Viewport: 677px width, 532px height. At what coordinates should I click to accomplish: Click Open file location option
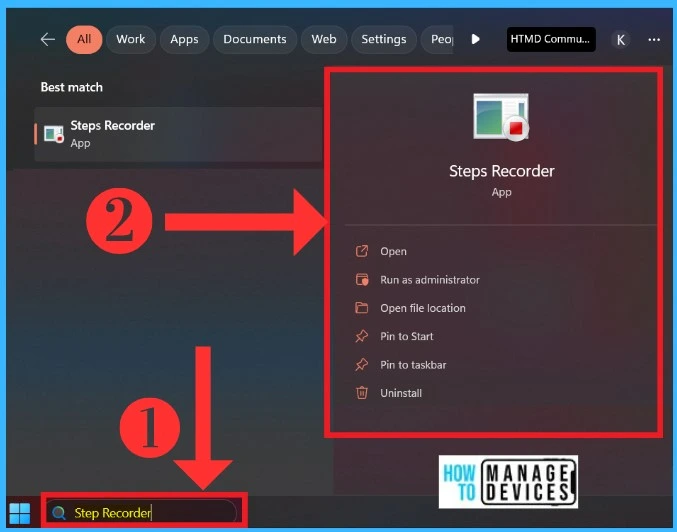pyautogui.click(x=422, y=308)
